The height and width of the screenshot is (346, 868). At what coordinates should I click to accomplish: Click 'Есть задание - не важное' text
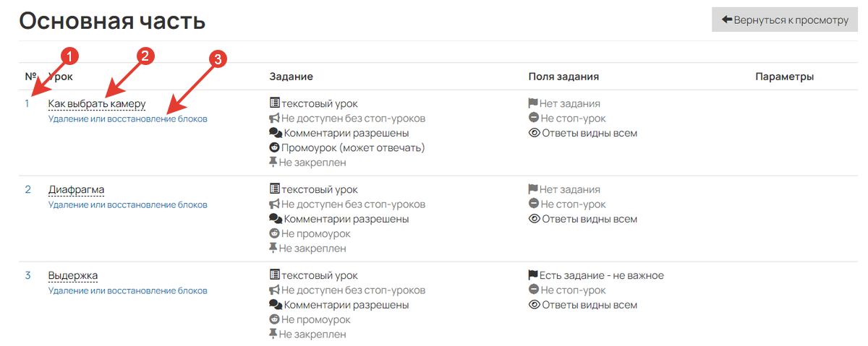pyautogui.click(x=602, y=276)
